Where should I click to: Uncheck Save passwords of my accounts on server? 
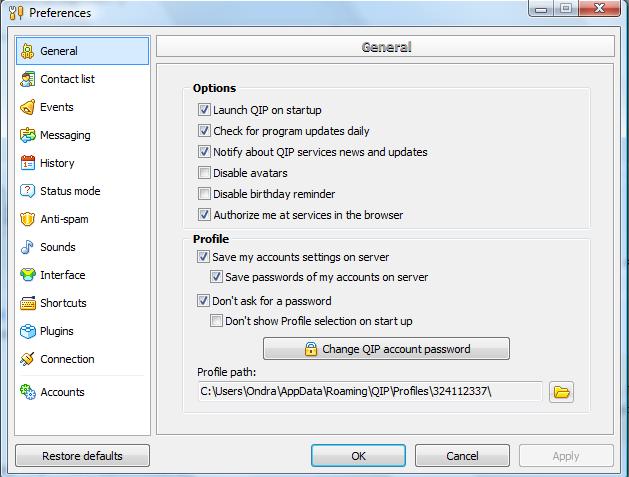[216, 277]
